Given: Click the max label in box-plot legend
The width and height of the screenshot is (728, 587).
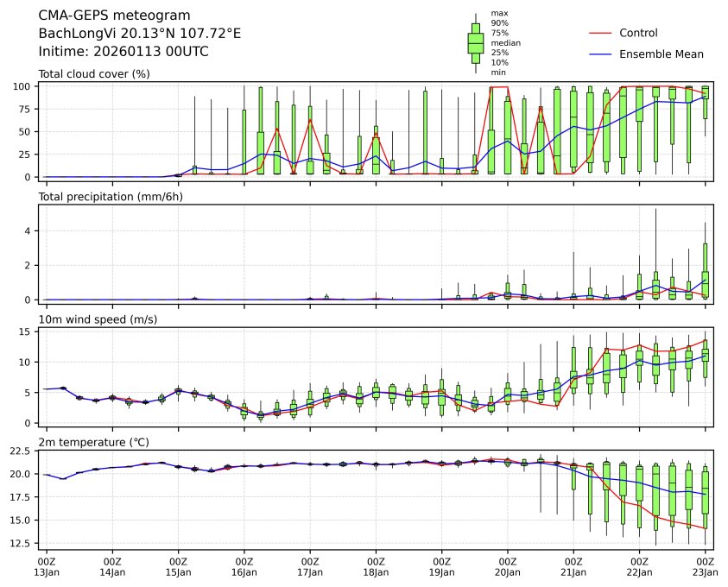Looking at the screenshot, I should 498,13.
